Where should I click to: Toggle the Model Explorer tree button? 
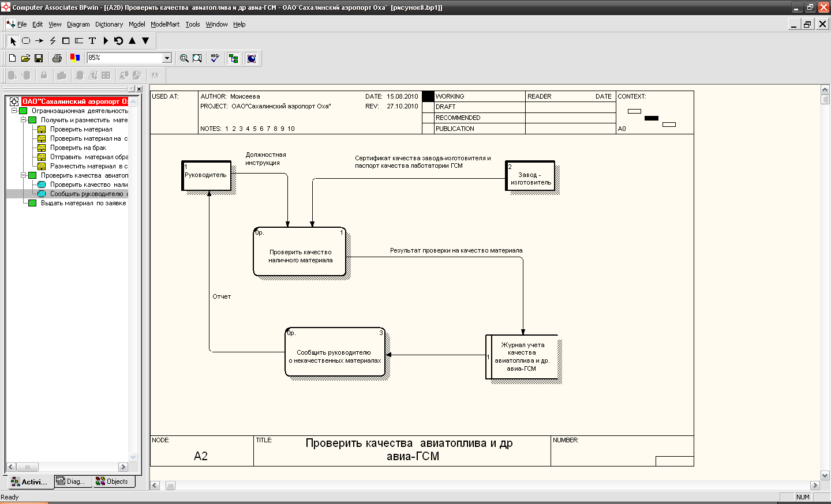point(233,58)
